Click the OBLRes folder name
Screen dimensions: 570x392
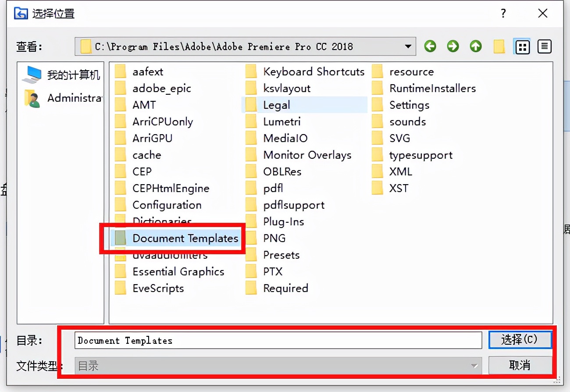[x=282, y=171]
